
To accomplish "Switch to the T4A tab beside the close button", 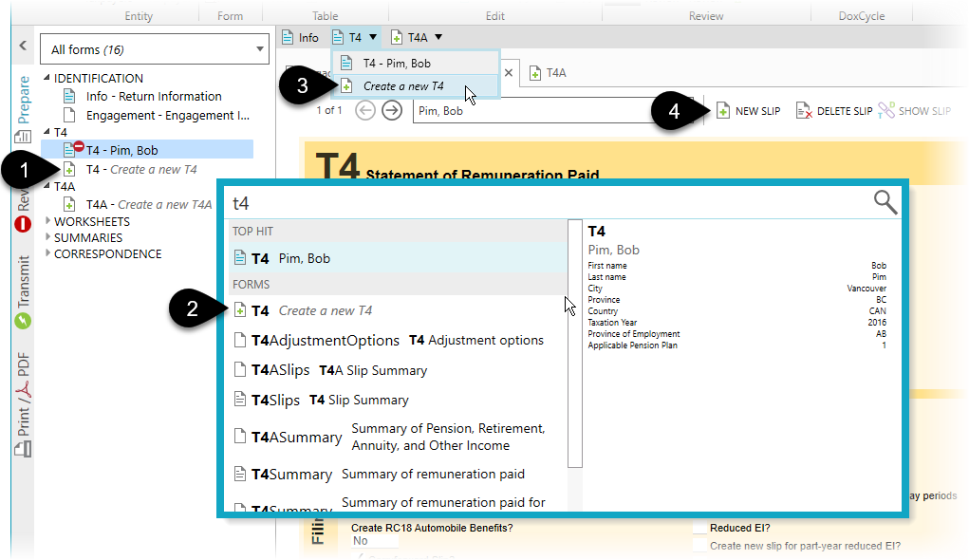I will (x=549, y=73).
